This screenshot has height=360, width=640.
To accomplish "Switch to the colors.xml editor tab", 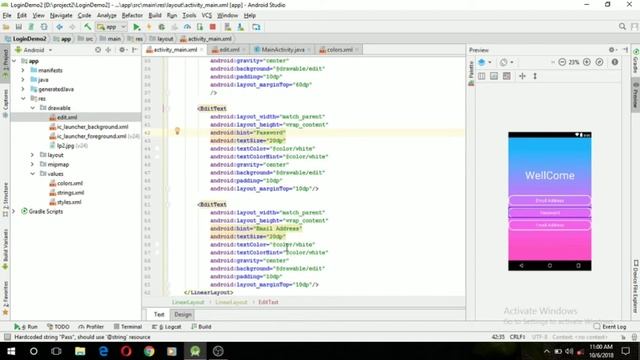I will click(339, 49).
